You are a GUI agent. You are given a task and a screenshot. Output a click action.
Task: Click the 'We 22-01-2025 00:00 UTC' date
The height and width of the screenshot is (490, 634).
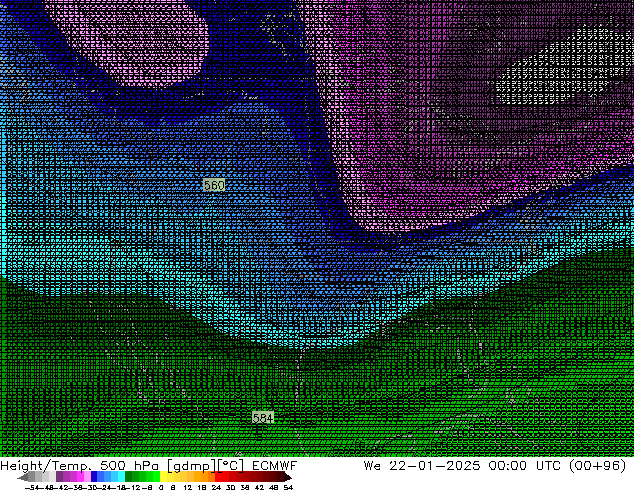pyautogui.click(x=464, y=466)
